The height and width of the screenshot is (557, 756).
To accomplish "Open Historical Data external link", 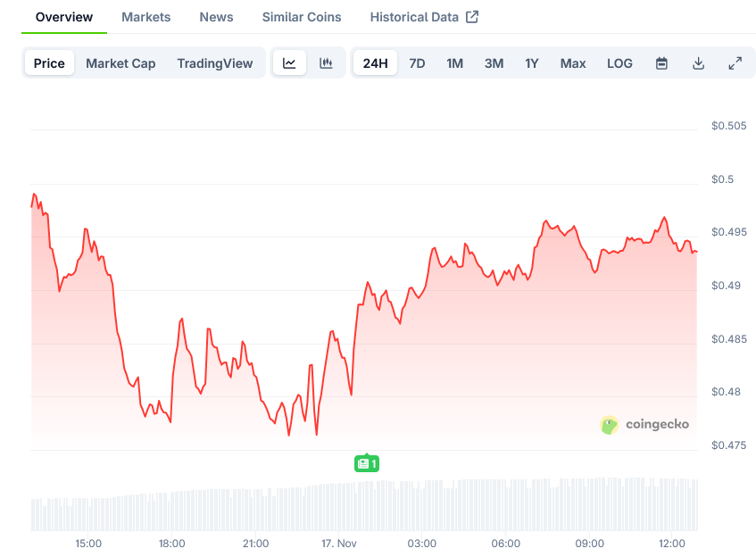I will point(424,17).
